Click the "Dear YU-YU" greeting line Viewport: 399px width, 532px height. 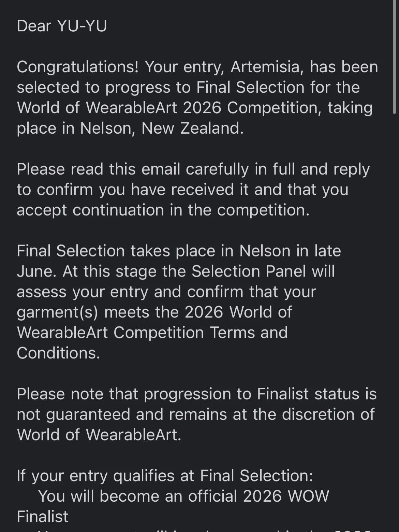(62, 26)
